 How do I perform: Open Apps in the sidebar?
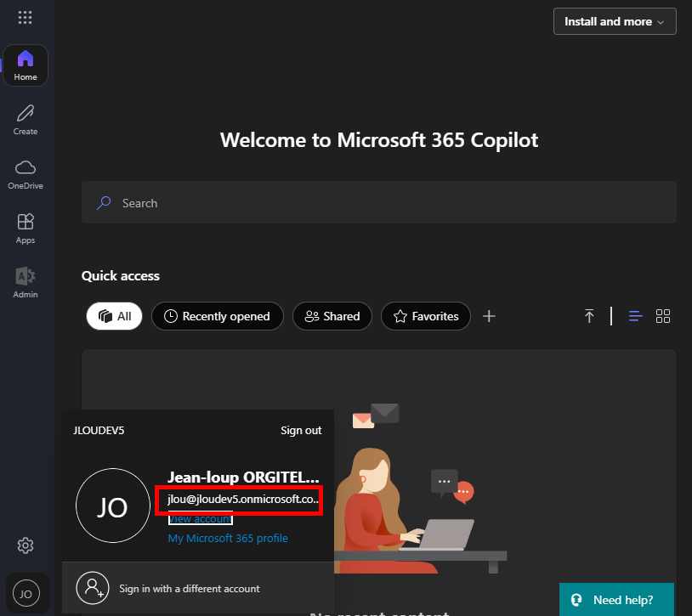26,229
